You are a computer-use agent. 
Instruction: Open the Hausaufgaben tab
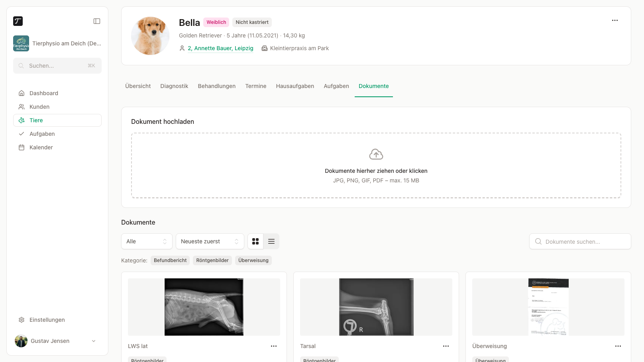[x=295, y=86]
